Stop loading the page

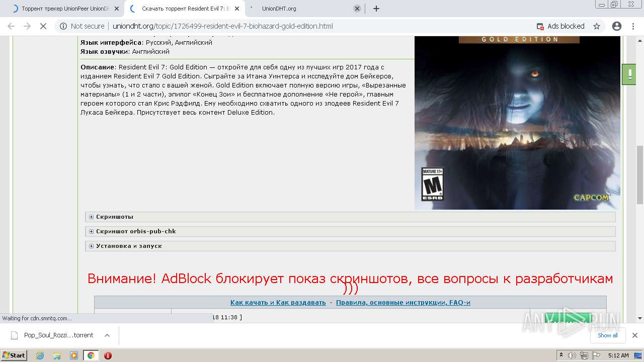coord(43,26)
